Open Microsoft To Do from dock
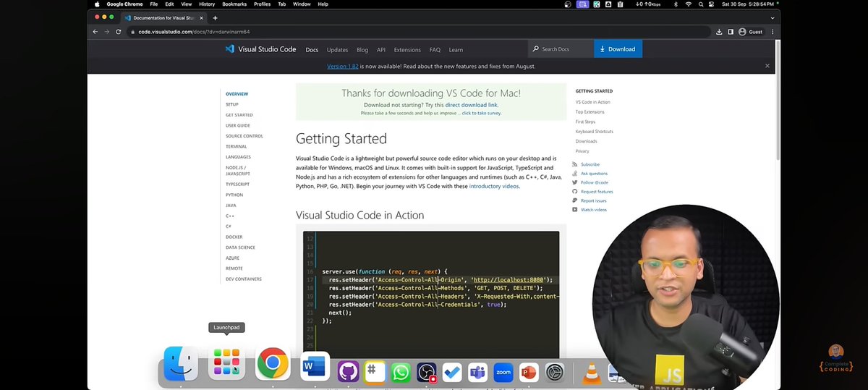Screen dimensions: 868x390 tap(452, 372)
